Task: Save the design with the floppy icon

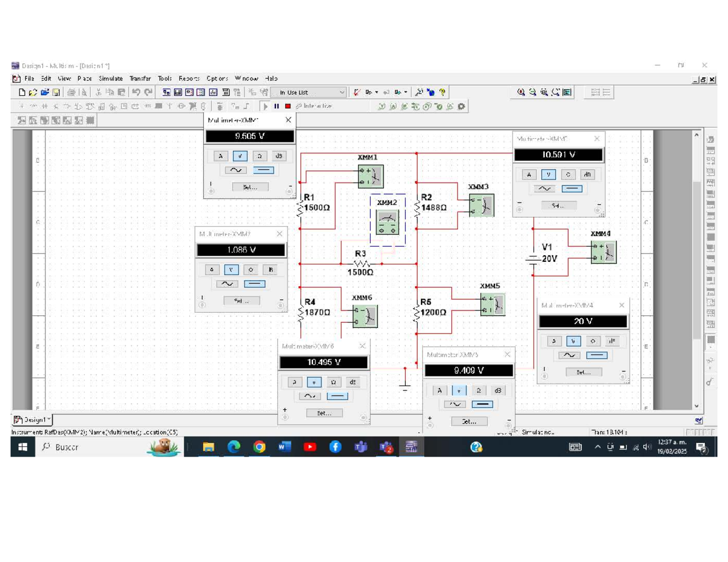Action: [x=56, y=92]
